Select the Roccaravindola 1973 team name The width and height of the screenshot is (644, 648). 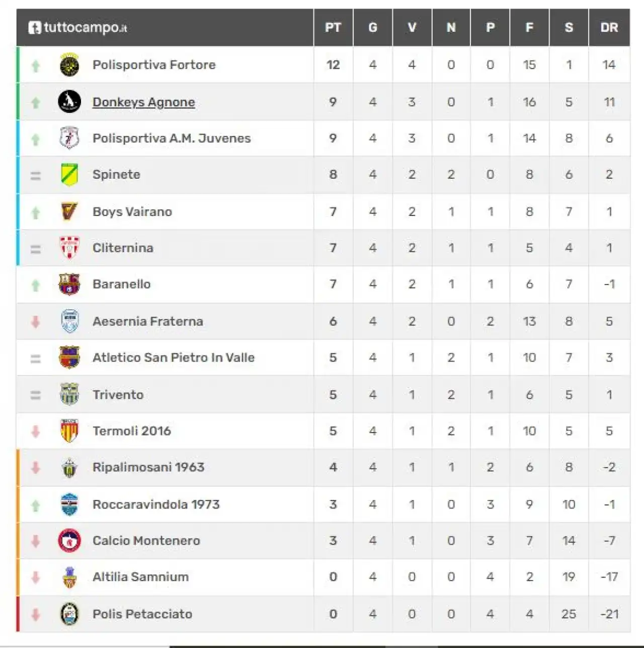pos(156,505)
